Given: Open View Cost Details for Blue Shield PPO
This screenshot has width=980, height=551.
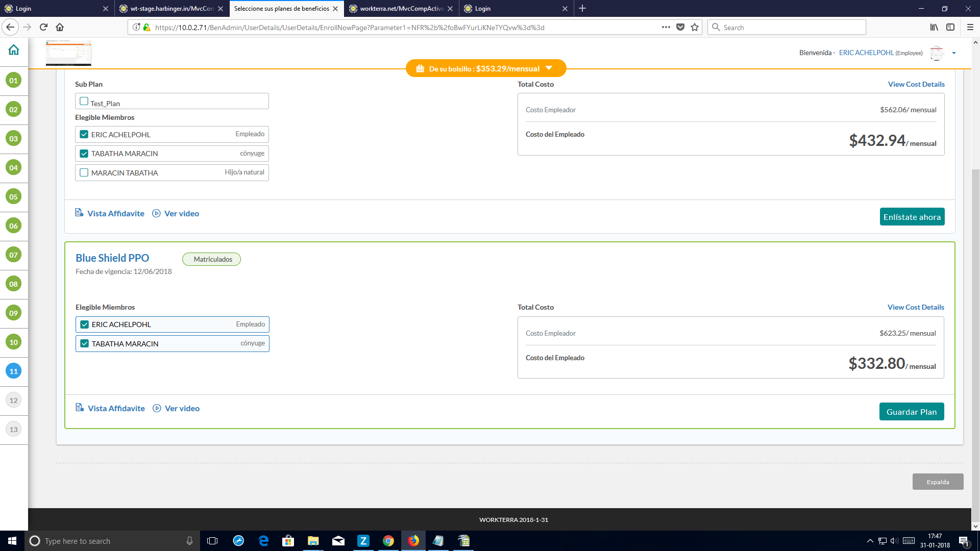Looking at the screenshot, I should click(x=916, y=307).
